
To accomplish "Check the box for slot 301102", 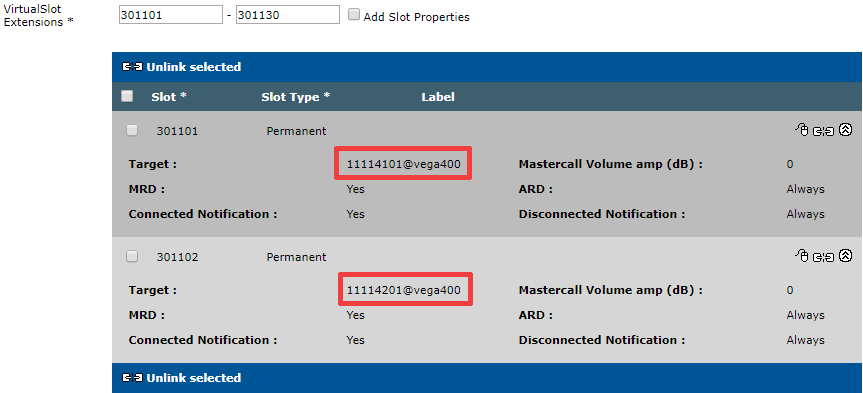I will point(132,256).
